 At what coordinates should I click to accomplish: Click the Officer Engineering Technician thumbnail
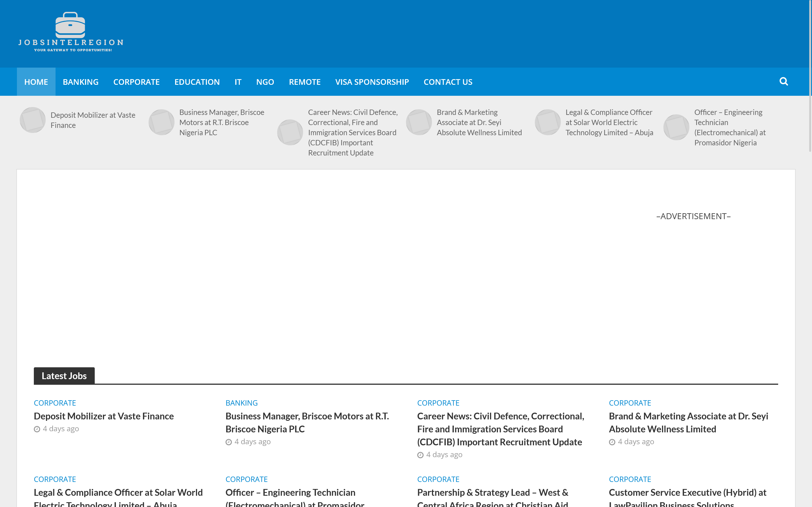pos(676,127)
